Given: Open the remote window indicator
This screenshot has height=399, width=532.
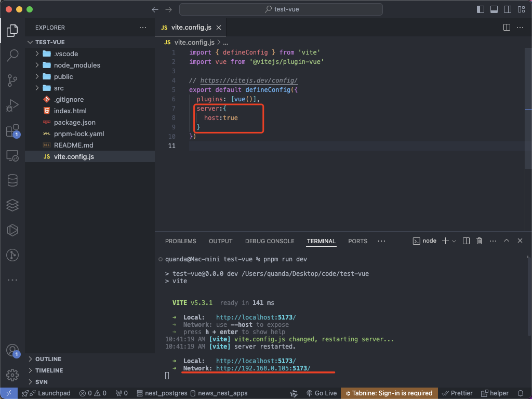Looking at the screenshot, I should [x=9, y=393].
